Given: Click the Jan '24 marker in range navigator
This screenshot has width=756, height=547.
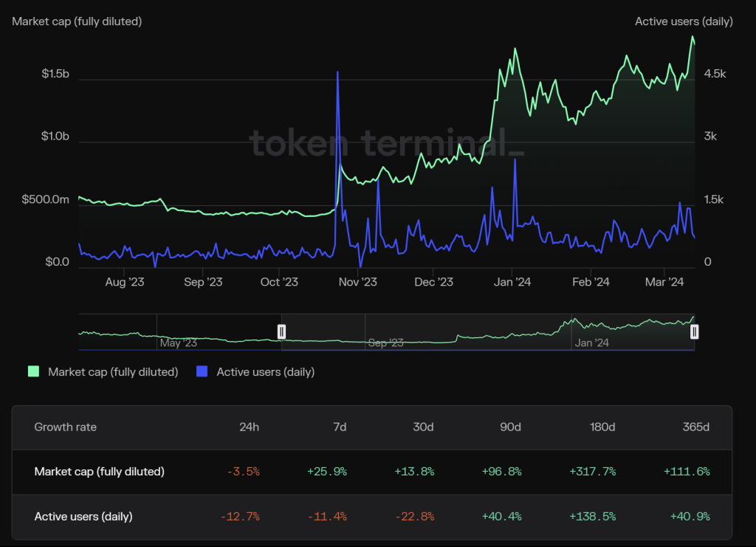Looking at the screenshot, I should pyautogui.click(x=591, y=343).
